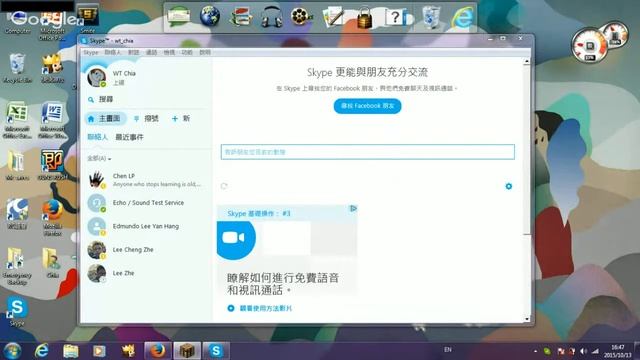Image resolution: width=640 pixels, height=360 pixels.
Task: Select contact Chen LP
Action: [x=146, y=180]
